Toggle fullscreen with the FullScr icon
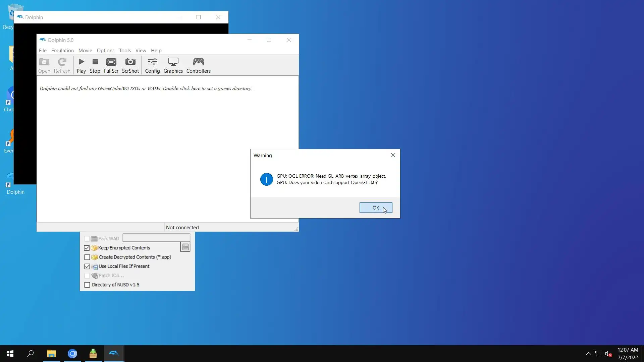 (x=111, y=65)
